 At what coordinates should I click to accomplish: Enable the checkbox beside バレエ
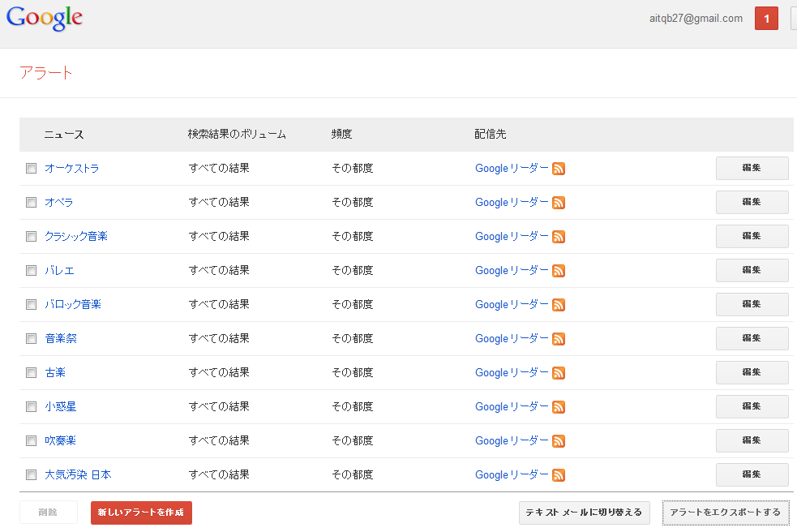[x=32, y=271]
